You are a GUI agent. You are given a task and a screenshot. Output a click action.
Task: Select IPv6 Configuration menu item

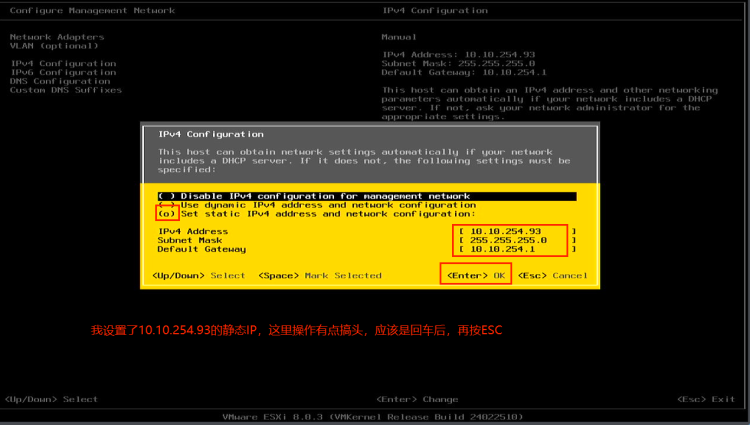(x=63, y=72)
